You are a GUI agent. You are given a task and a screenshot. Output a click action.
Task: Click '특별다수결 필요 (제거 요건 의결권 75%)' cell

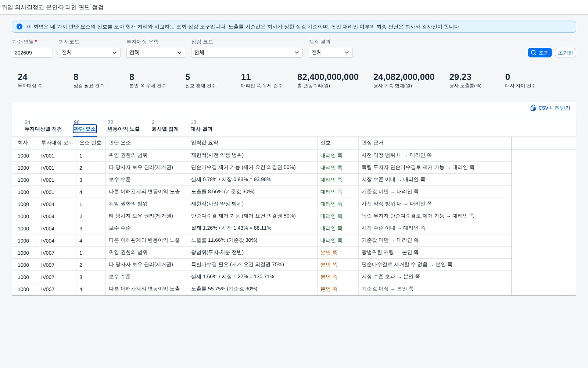pyautogui.click(x=252, y=265)
